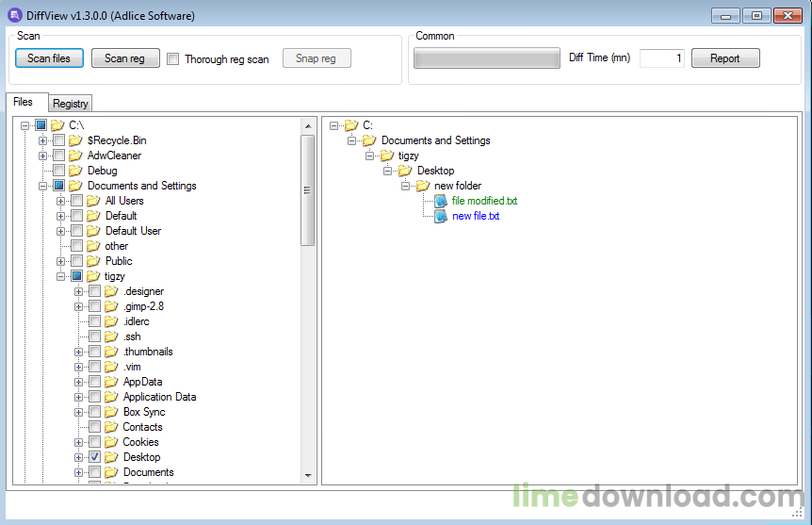Screen dimensions: 812x525
Task: Collapse the Desktop node in results tree
Action: pos(387,171)
